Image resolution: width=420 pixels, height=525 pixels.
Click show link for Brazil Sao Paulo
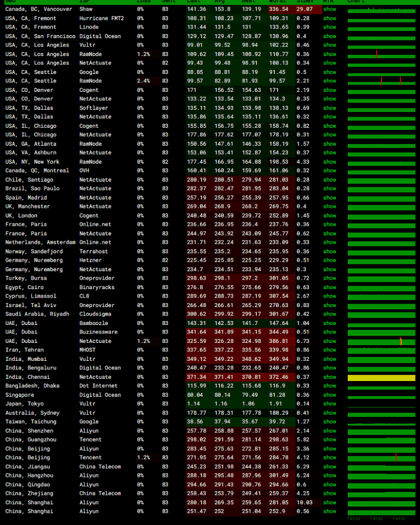click(330, 188)
